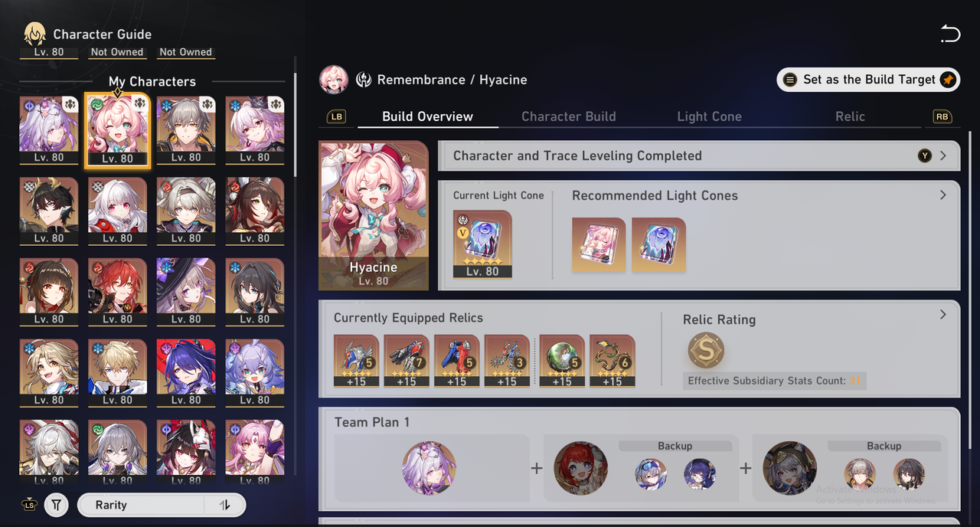
Task: Click the first recommended light cone with pink-haired art
Action: (599, 244)
